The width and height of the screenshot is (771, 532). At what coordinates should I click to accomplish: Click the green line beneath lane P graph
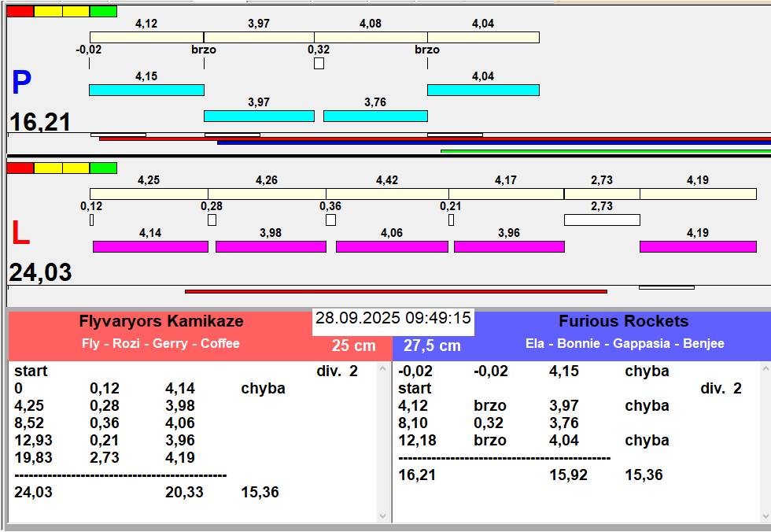point(606,151)
